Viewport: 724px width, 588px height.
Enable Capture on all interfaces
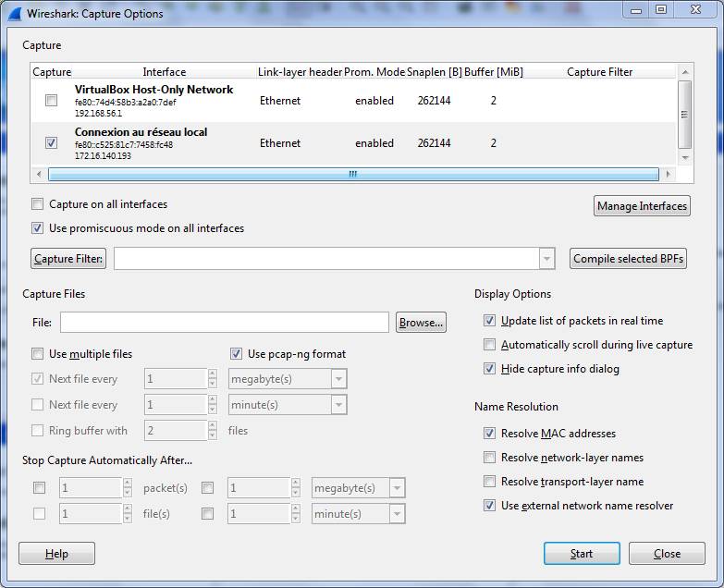pyautogui.click(x=37, y=204)
